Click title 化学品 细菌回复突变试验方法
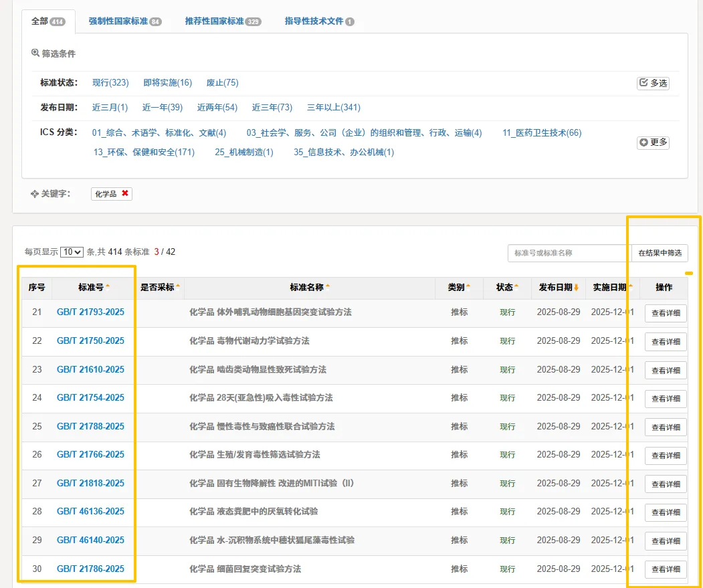The image size is (703, 588). (x=245, y=569)
